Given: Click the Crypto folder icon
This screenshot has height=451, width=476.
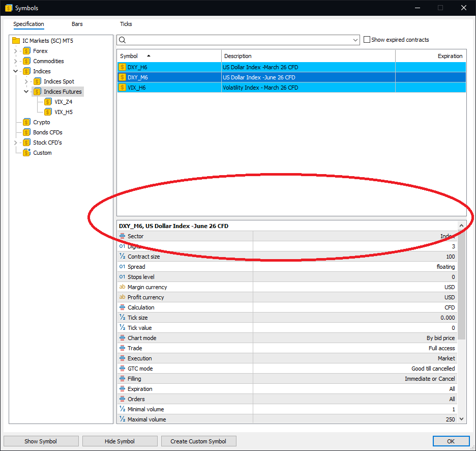Looking at the screenshot, I should pyautogui.click(x=27, y=122).
